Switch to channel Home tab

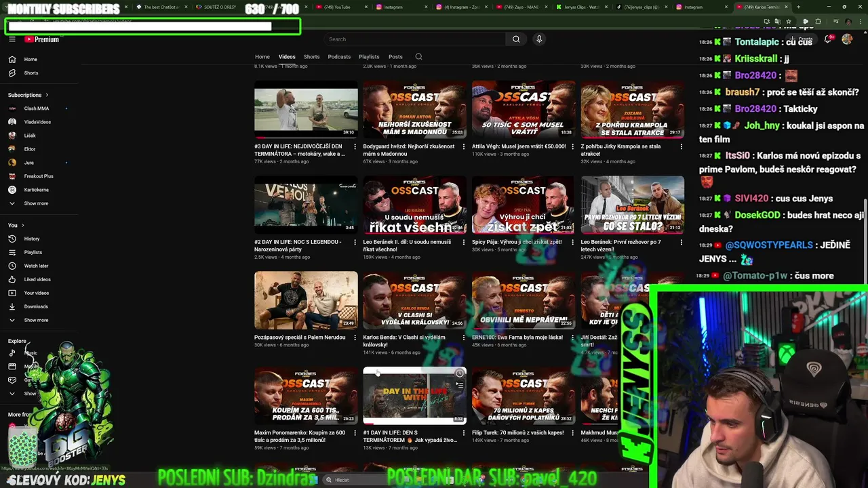tap(262, 57)
